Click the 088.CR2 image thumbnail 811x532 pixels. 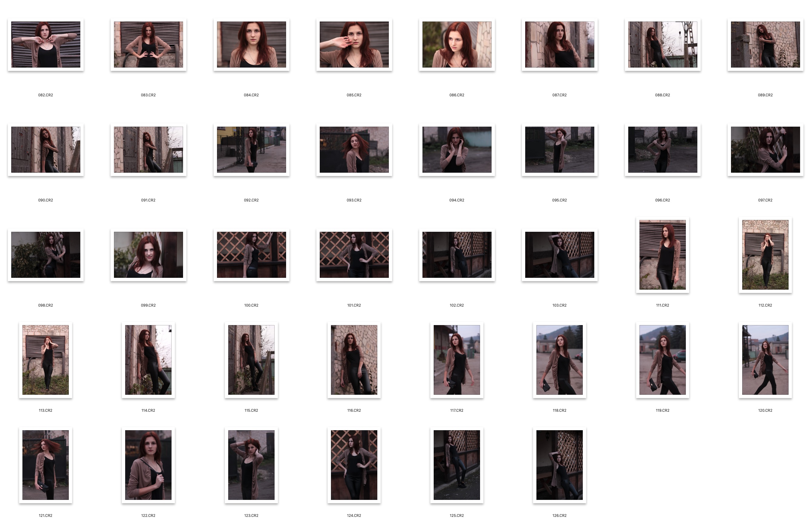point(662,45)
